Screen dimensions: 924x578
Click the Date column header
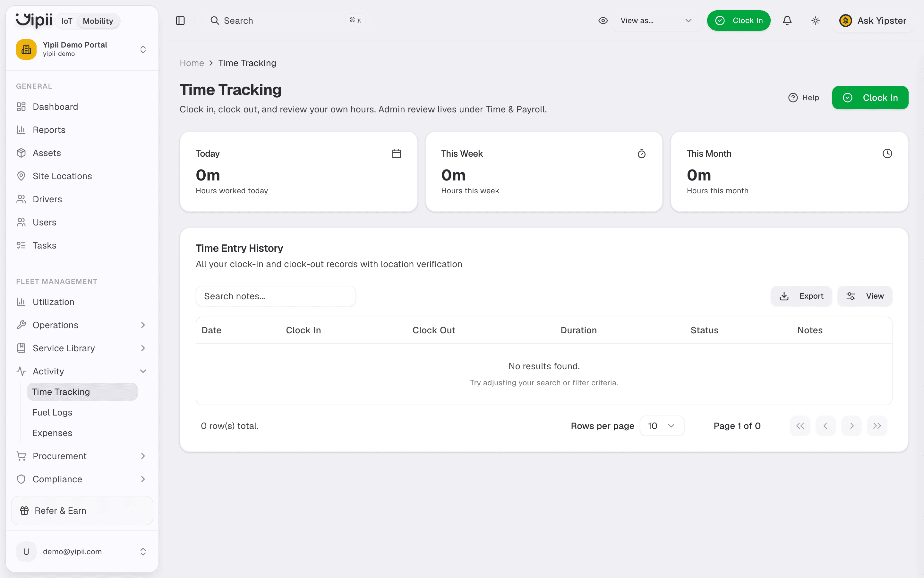[x=211, y=330]
